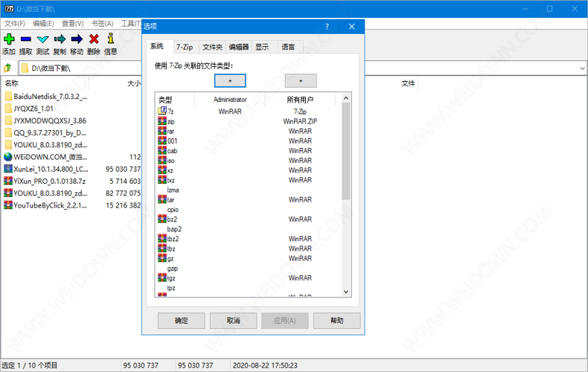Click the Copy (复制) arrow icon
The image size is (588, 372).
60,39
